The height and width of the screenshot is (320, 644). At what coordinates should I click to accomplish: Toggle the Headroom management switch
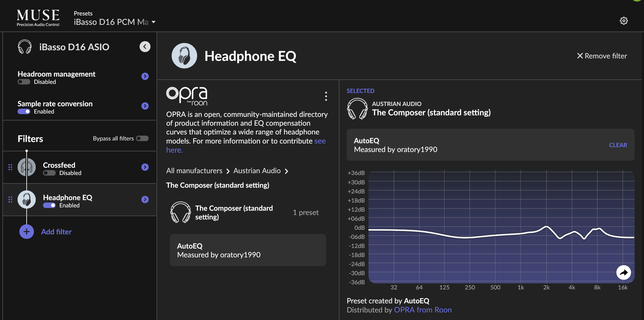point(24,82)
